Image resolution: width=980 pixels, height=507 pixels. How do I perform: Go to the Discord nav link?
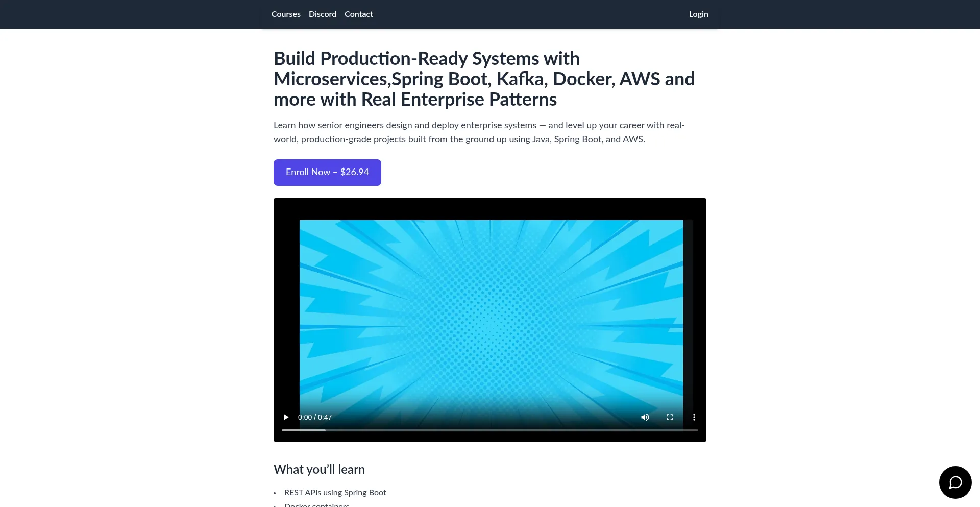click(x=323, y=14)
